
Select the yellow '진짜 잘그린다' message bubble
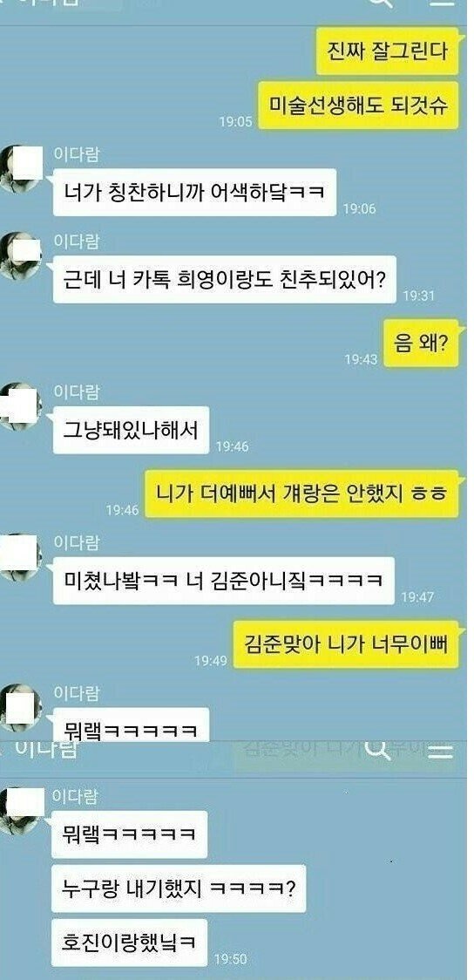(388, 51)
